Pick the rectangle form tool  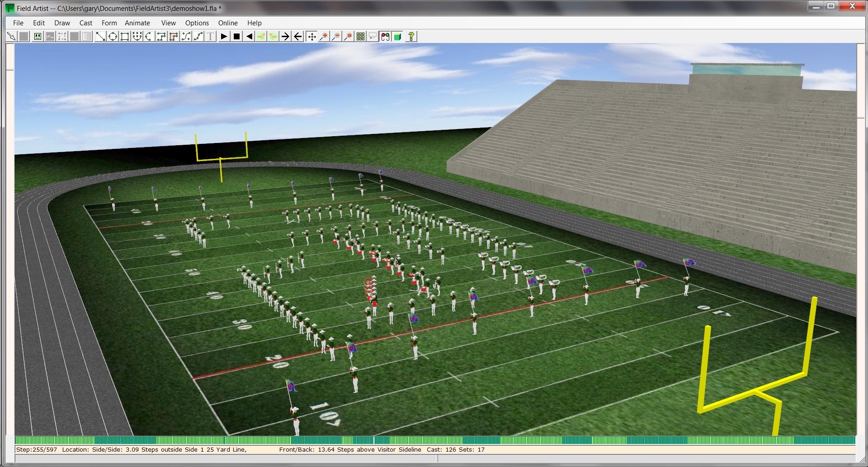125,37
